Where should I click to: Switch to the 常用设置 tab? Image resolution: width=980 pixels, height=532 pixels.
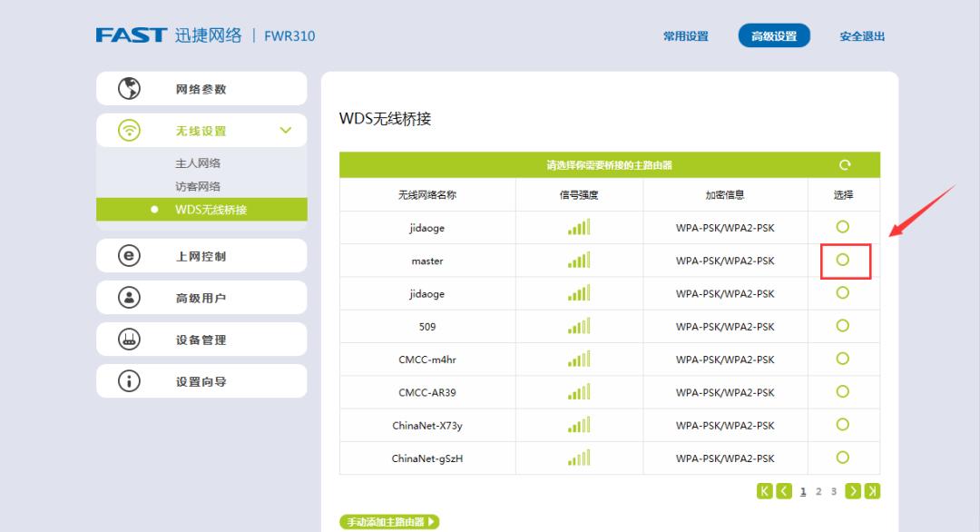click(684, 34)
